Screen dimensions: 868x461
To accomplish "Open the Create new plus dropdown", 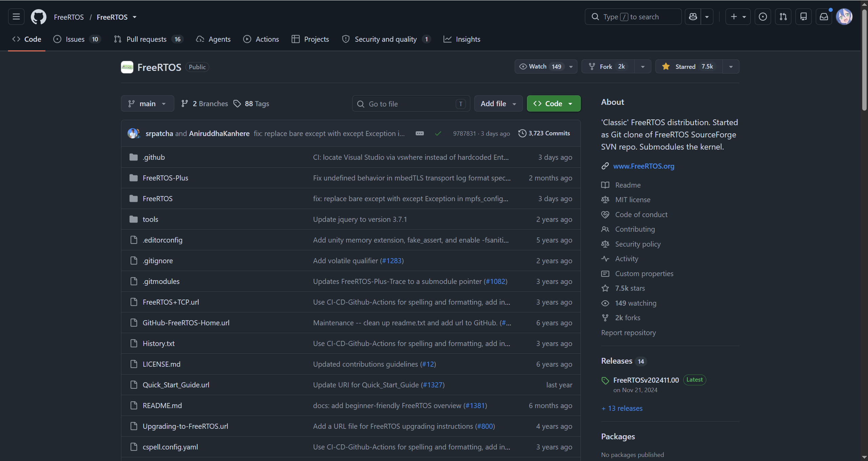I will coord(738,17).
